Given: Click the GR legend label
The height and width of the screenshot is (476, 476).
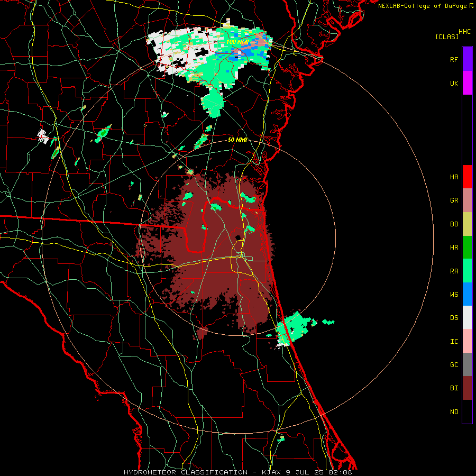Looking at the screenshot, I should tap(454, 200).
